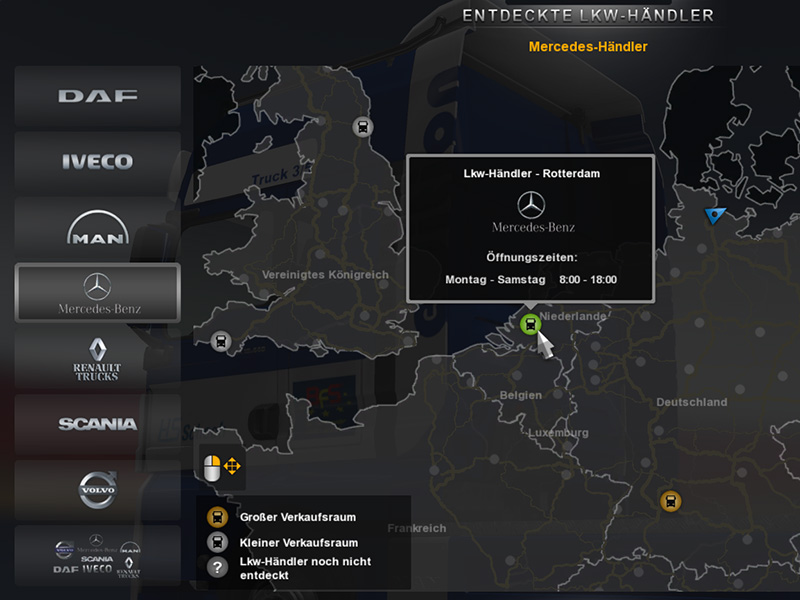Select the DAF brand button
The image size is (800, 600).
[97, 96]
